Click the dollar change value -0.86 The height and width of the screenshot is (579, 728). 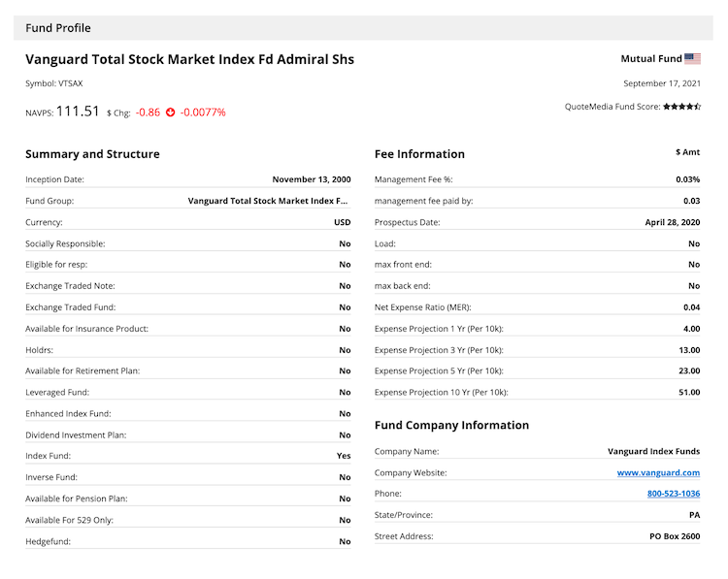pyautogui.click(x=148, y=113)
